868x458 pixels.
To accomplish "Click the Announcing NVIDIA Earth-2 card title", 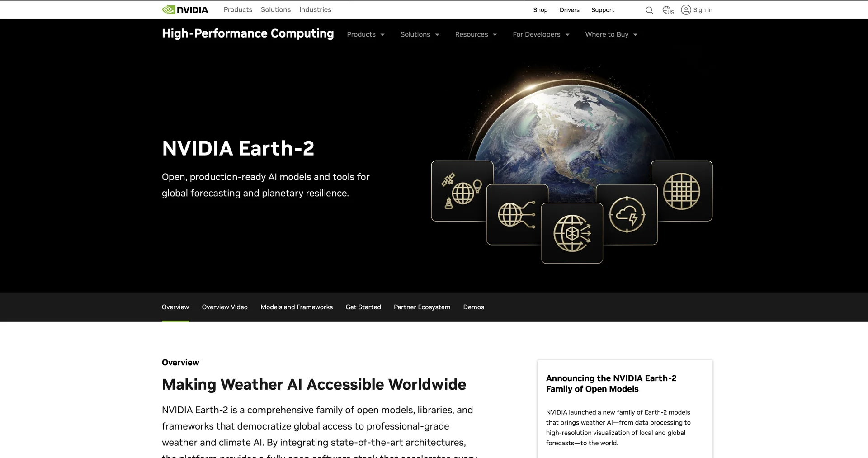I will point(611,383).
